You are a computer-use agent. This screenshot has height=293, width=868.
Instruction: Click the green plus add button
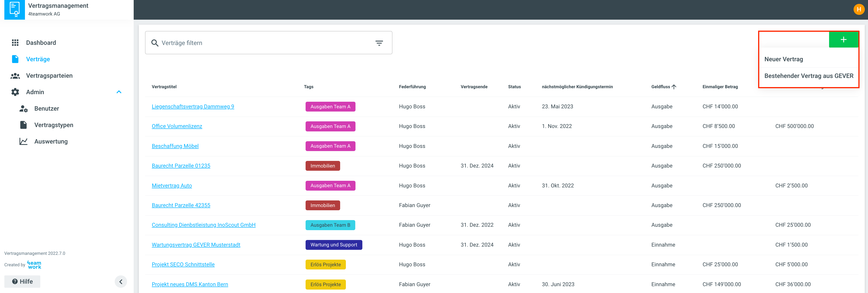(x=843, y=40)
